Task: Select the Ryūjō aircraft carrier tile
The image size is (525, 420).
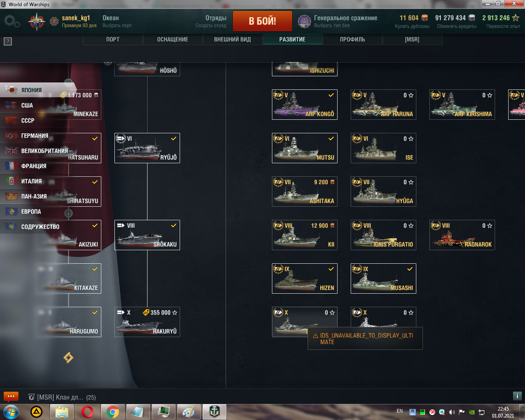Action: [x=147, y=148]
